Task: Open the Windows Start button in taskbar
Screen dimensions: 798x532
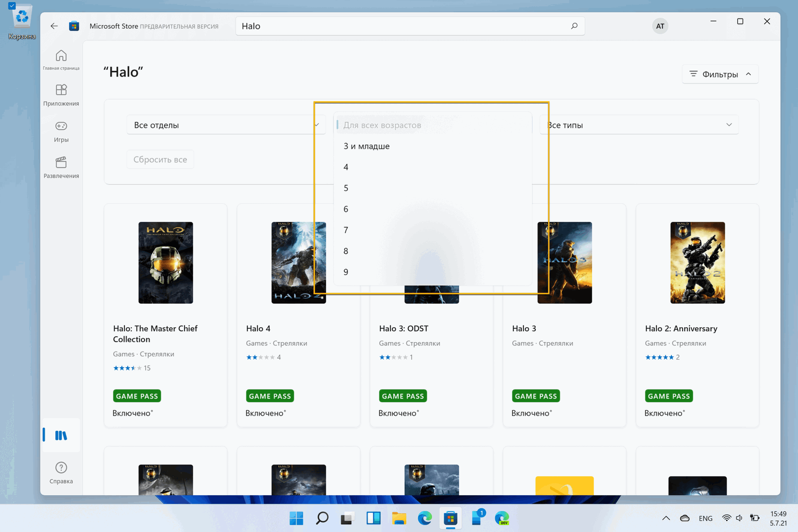Action: pos(296,518)
